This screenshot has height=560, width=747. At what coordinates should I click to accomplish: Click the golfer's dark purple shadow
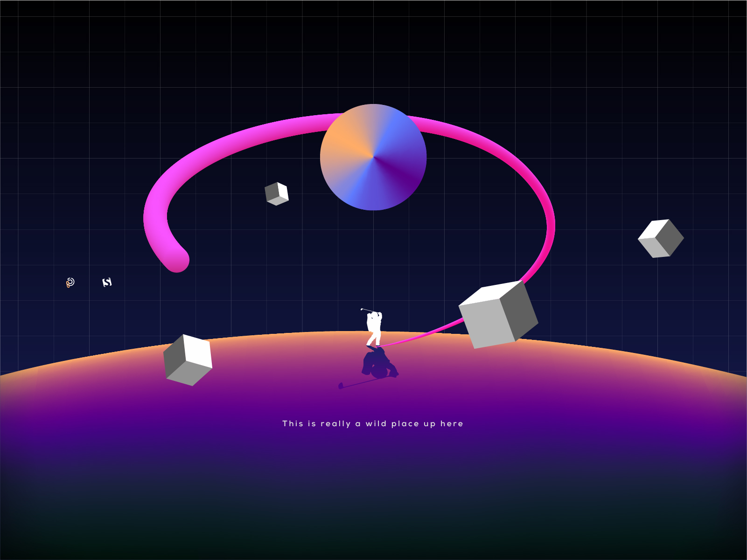[x=379, y=364]
